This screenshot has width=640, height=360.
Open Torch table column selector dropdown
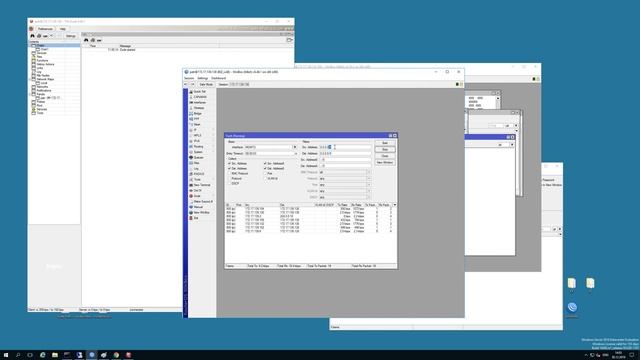tap(394, 205)
